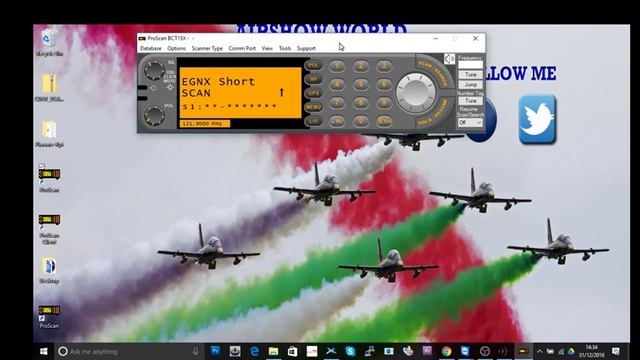Adjust the VOL volume knob
The width and height of the screenshot is (640, 360).
[154, 116]
